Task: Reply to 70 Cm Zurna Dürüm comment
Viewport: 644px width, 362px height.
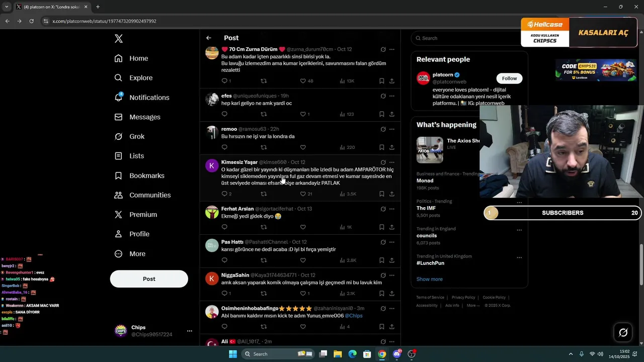Action: (224, 81)
